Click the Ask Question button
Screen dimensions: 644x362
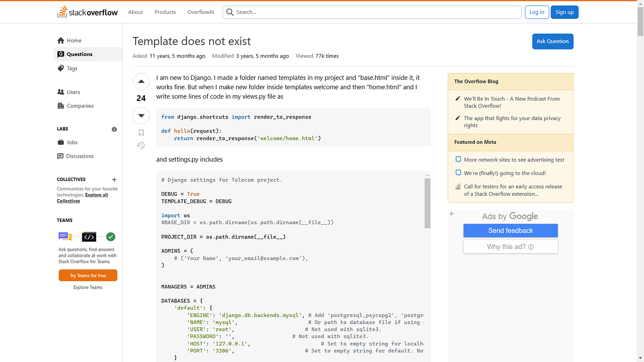click(552, 41)
